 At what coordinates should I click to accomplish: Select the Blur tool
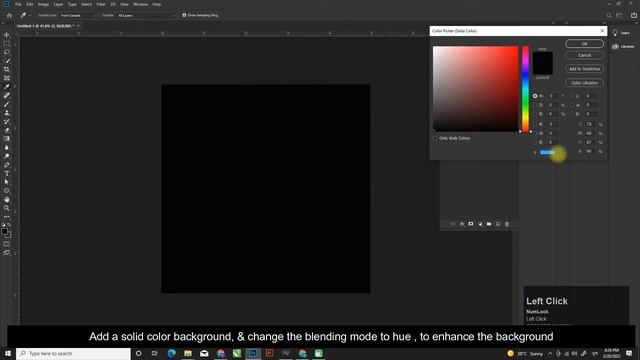pos(7,147)
